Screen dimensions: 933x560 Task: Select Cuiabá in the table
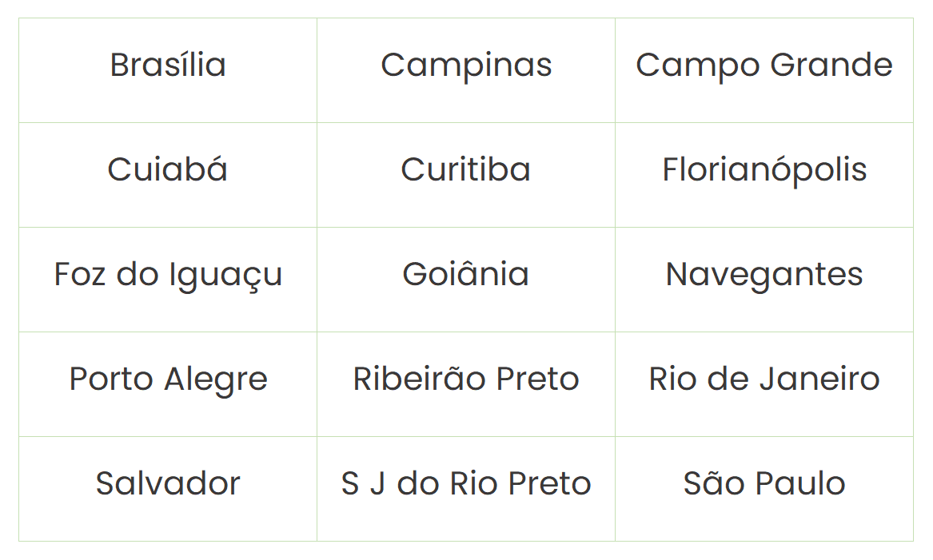coord(168,169)
